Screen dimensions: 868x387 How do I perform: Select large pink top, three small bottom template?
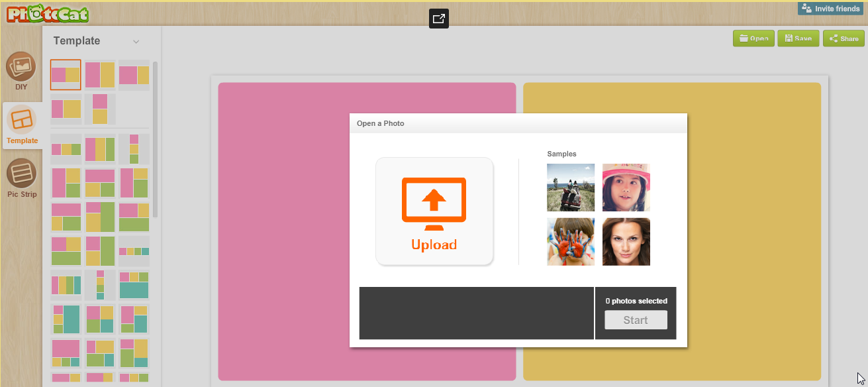click(66, 353)
